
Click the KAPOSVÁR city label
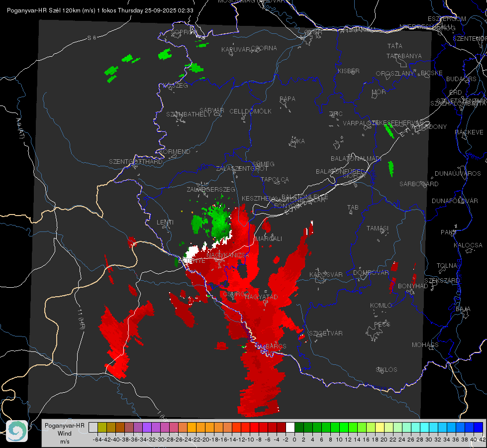point(326,274)
